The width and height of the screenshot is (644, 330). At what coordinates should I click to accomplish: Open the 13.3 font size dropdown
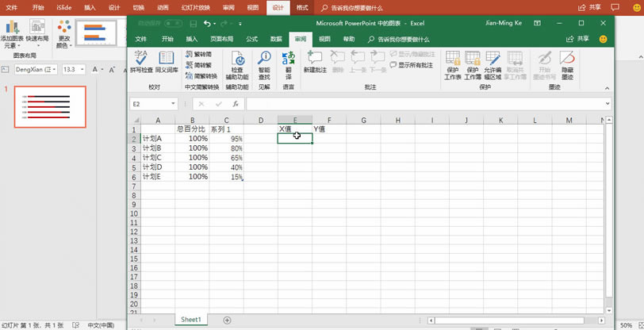[82, 70]
